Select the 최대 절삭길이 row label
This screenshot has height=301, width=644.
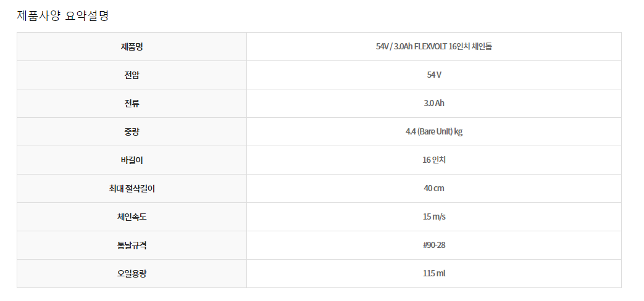(132, 188)
